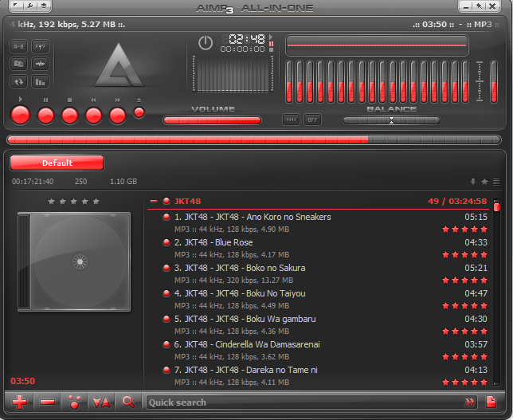This screenshot has height=420, width=513.
Task: Click the preamp slider at far right
Action: tap(494, 82)
